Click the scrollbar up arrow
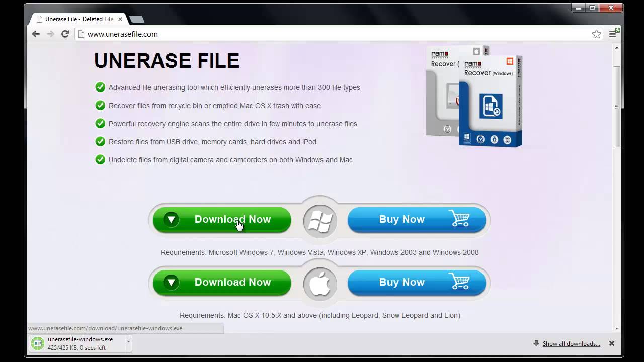Screen dimensions: 644x362 [617, 47]
